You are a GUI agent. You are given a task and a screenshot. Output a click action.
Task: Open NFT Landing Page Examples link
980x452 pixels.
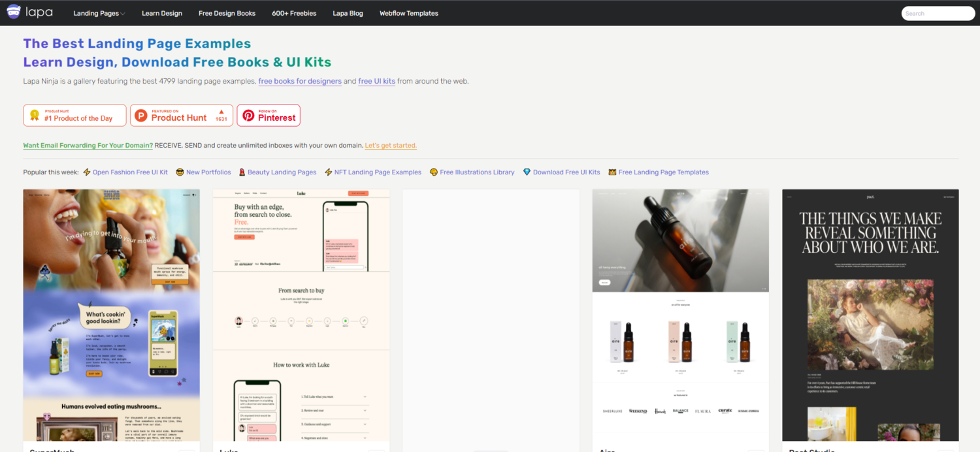pyautogui.click(x=378, y=172)
